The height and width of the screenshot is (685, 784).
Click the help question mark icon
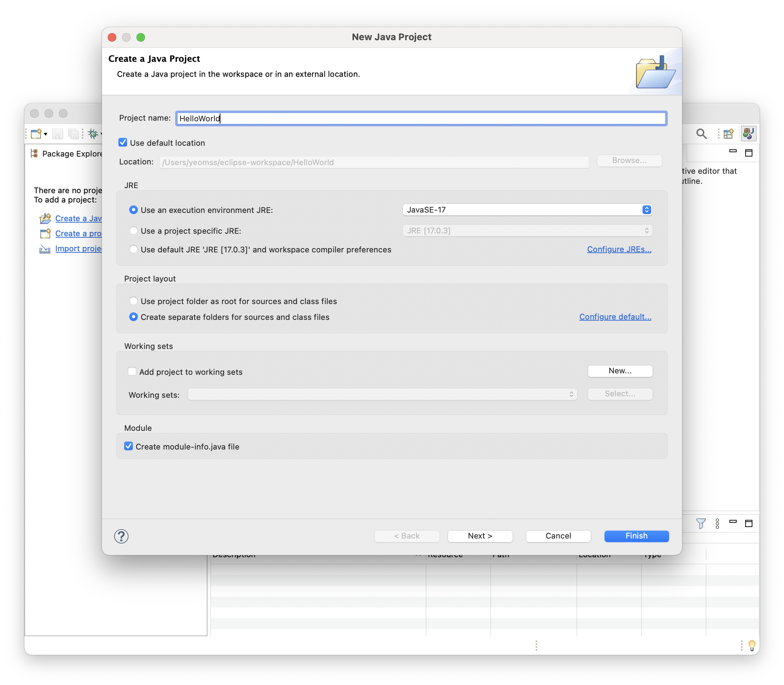tap(121, 536)
